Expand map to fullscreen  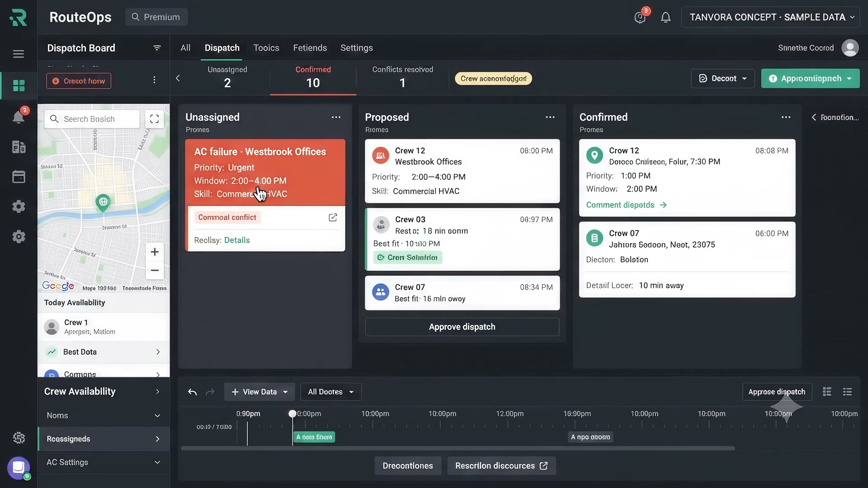coord(155,119)
